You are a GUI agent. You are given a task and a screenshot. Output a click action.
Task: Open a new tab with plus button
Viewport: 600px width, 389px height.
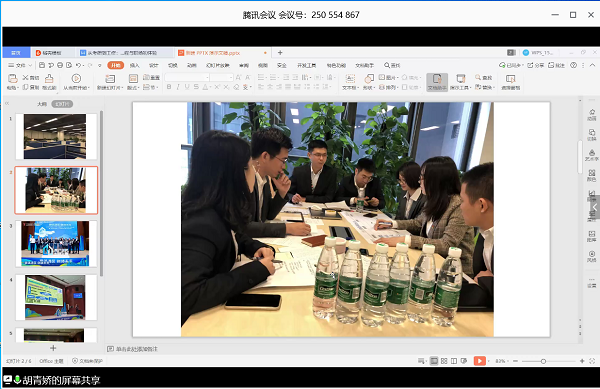280,53
